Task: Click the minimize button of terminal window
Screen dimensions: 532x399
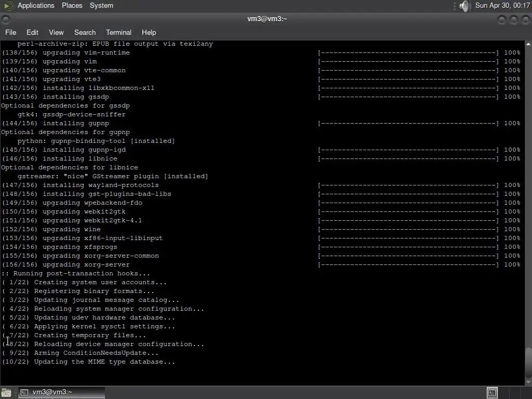Action: point(502,20)
